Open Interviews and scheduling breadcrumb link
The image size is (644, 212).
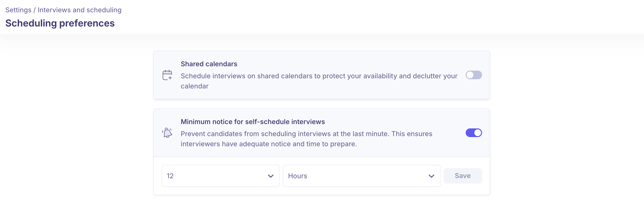point(79,10)
